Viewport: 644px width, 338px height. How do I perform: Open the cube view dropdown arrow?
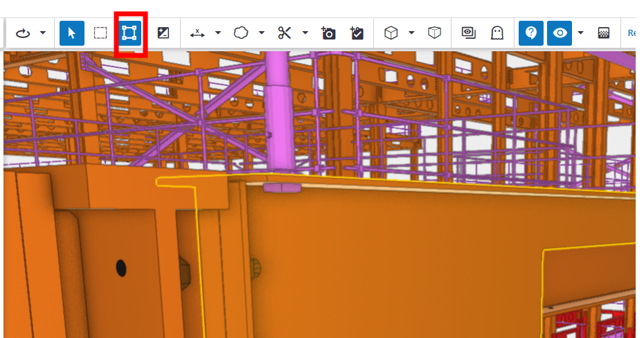(x=412, y=33)
